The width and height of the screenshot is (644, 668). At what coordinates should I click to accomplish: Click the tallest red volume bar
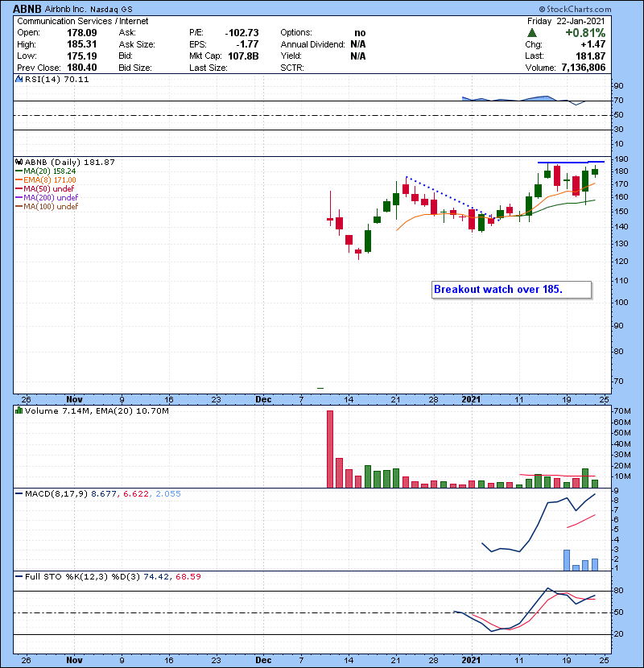(330, 449)
